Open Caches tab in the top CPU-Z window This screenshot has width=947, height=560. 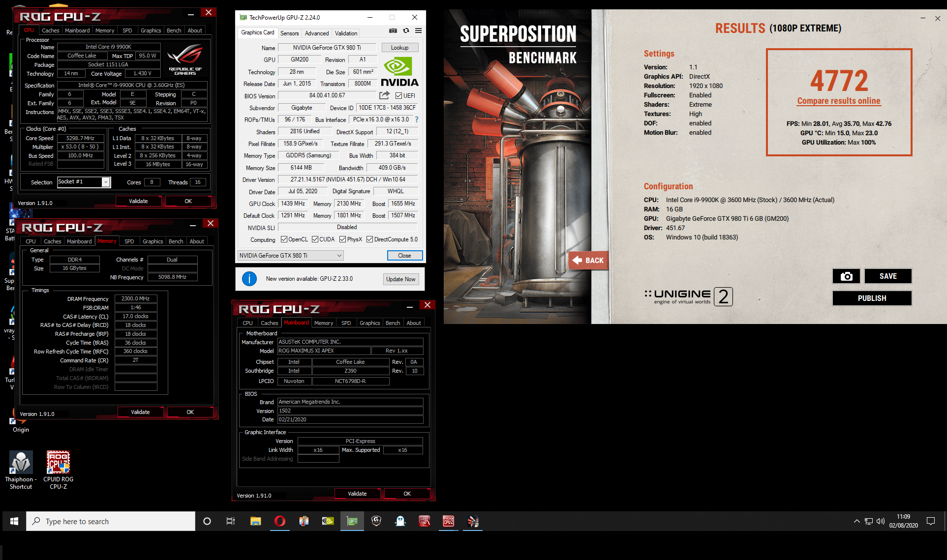tap(50, 30)
